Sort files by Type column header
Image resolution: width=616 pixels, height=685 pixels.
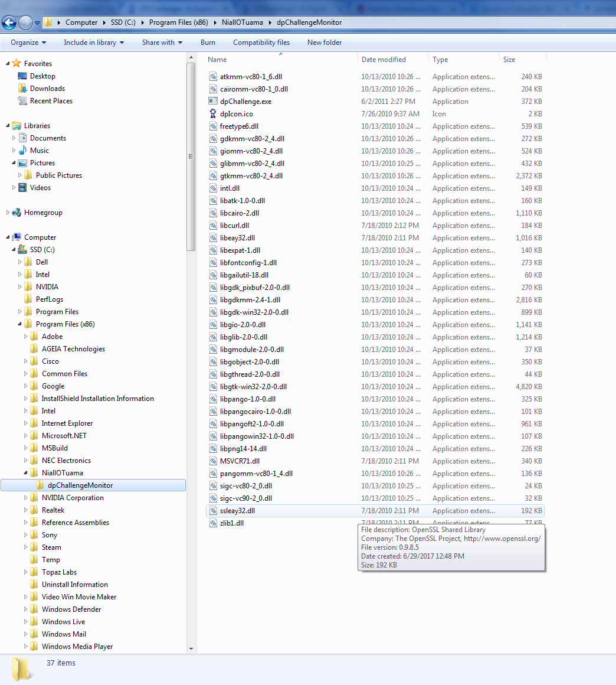pyautogui.click(x=464, y=60)
